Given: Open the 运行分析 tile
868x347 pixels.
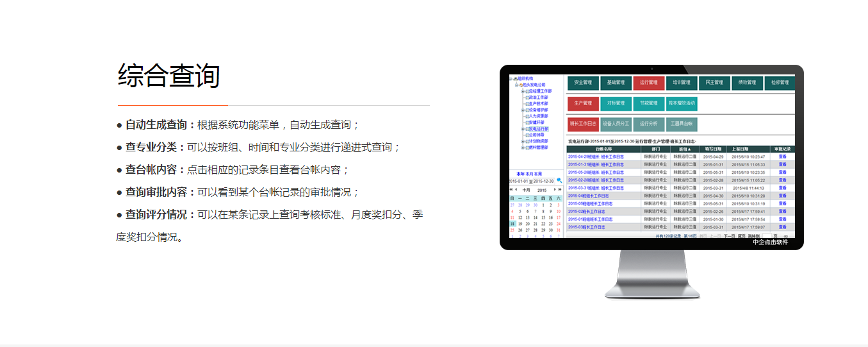Looking at the screenshot, I should coord(649,124).
